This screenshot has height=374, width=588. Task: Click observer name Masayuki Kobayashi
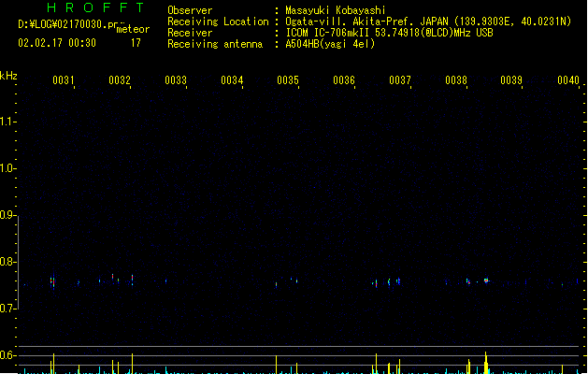[x=336, y=10]
